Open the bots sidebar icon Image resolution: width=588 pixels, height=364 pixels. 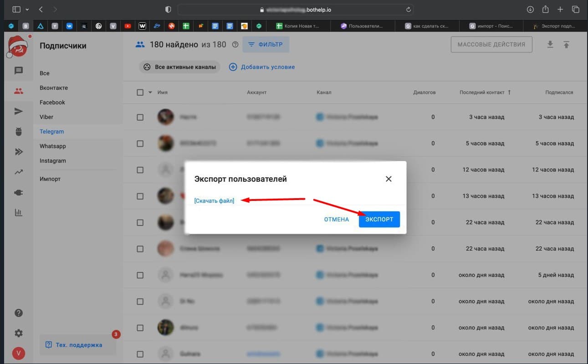18,132
